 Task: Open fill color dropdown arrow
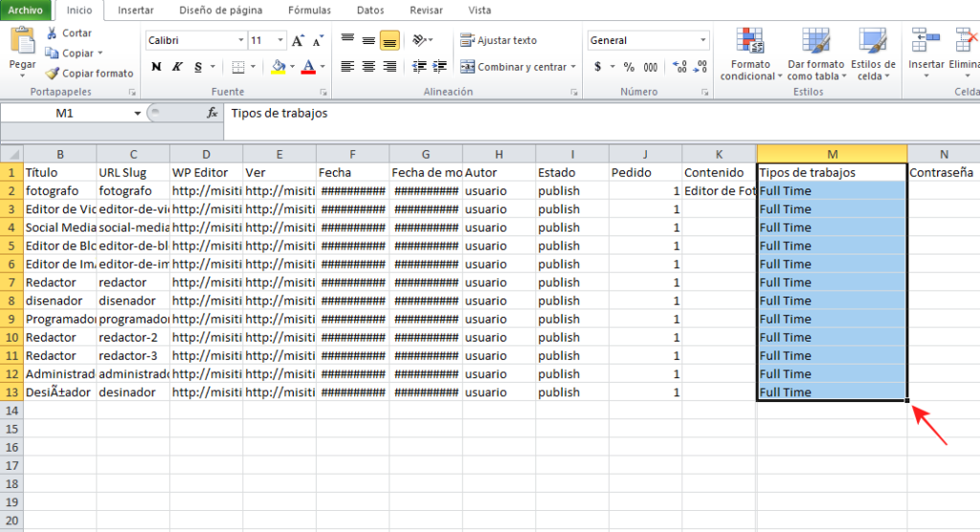[292, 66]
